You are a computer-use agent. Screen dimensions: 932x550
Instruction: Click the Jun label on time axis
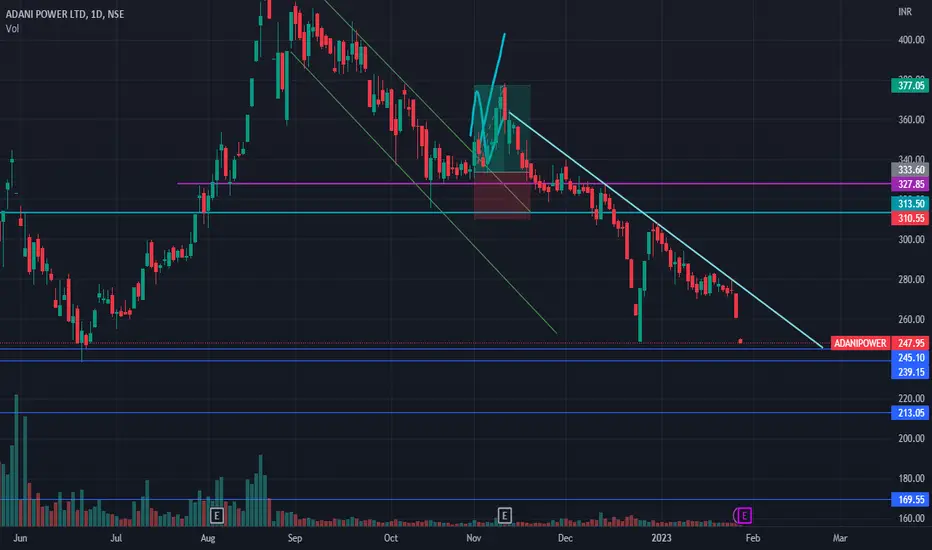20,538
